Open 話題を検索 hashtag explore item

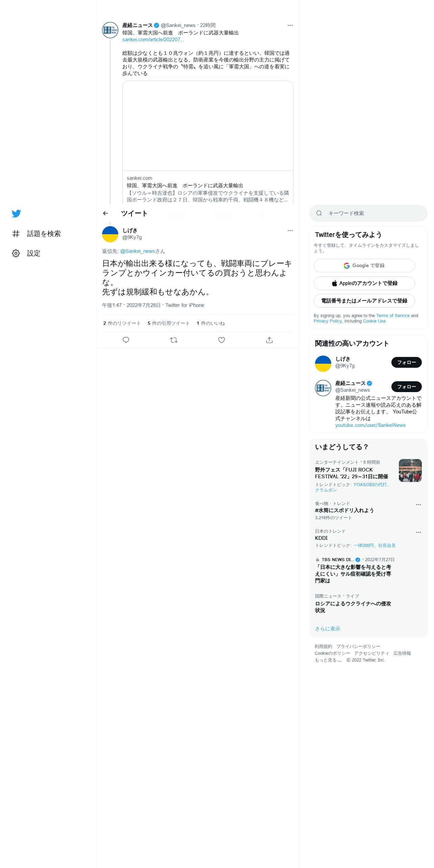(37, 234)
